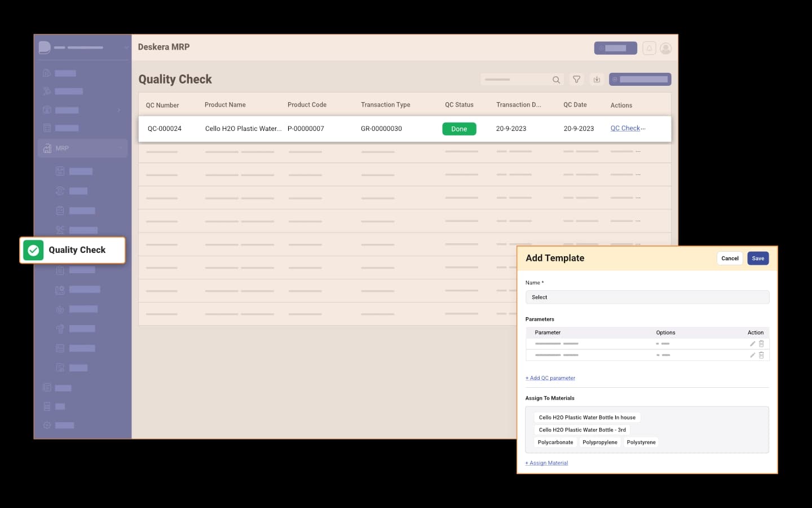
Task: Click the Add QC parameter link
Action: (550, 378)
